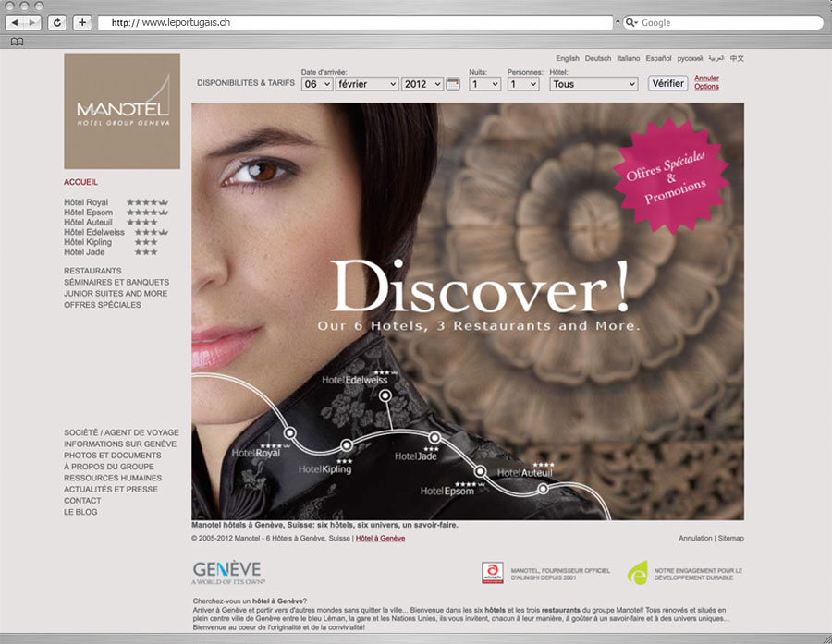Click the add bookmark plus button
Viewport: 832px width, 644px height.
(82, 22)
